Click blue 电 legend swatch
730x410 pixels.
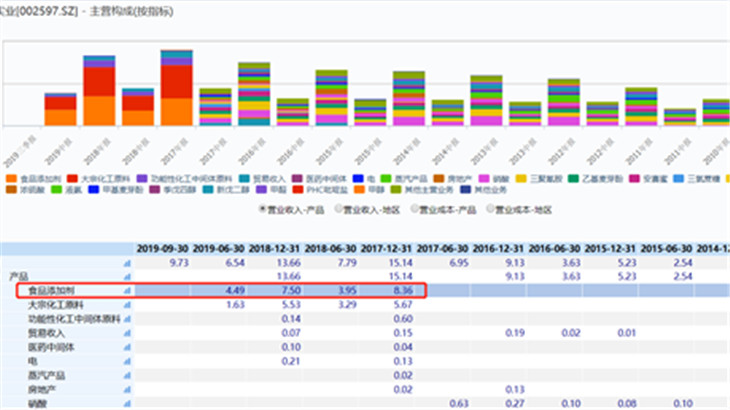click(x=358, y=179)
